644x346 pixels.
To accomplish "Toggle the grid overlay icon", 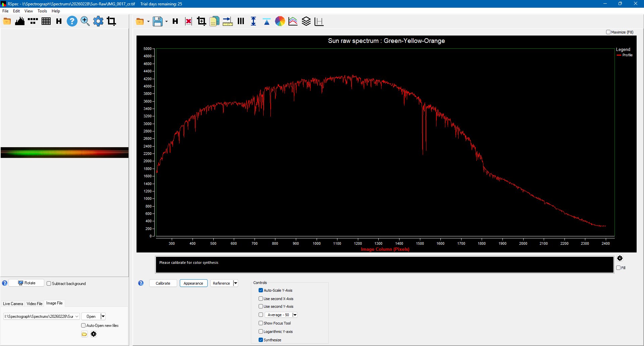I will click(46, 21).
